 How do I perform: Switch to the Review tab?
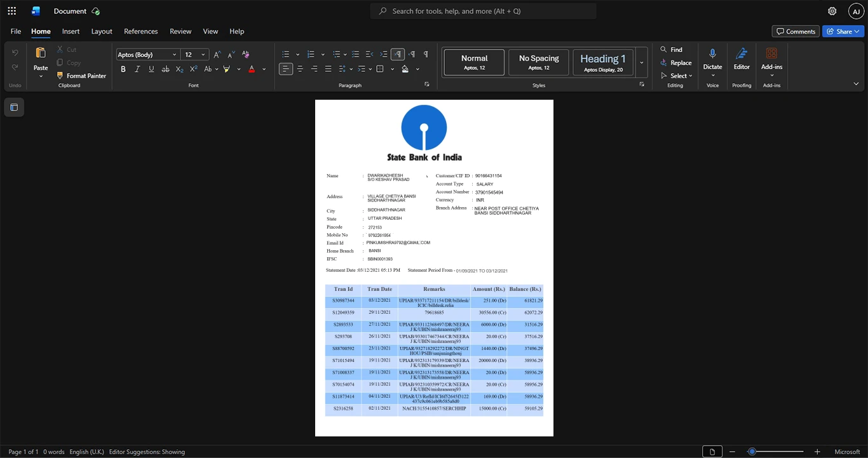point(180,31)
